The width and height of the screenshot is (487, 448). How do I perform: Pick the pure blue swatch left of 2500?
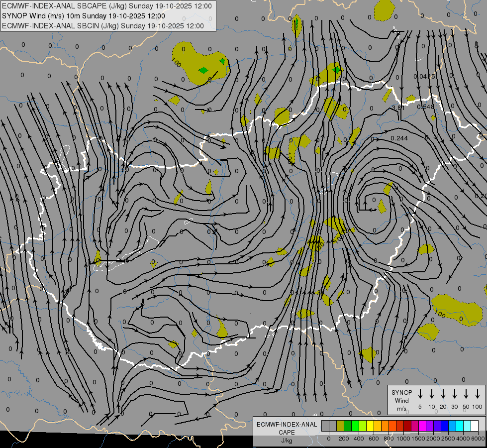pos(445,426)
